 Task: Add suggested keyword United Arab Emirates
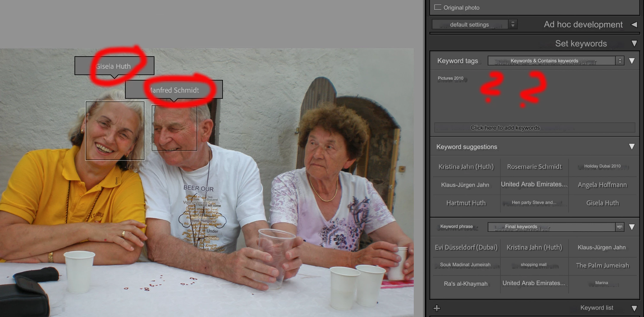coord(534,184)
